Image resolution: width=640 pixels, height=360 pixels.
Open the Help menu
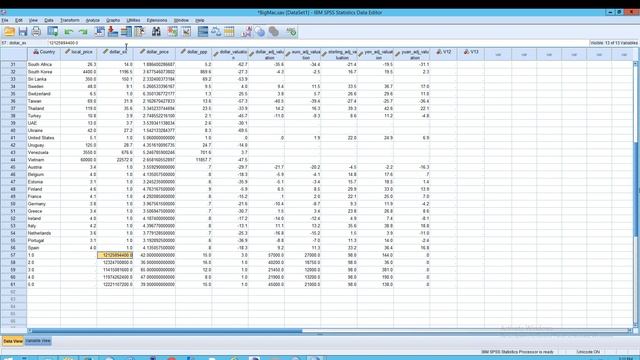tap(199, 20)
